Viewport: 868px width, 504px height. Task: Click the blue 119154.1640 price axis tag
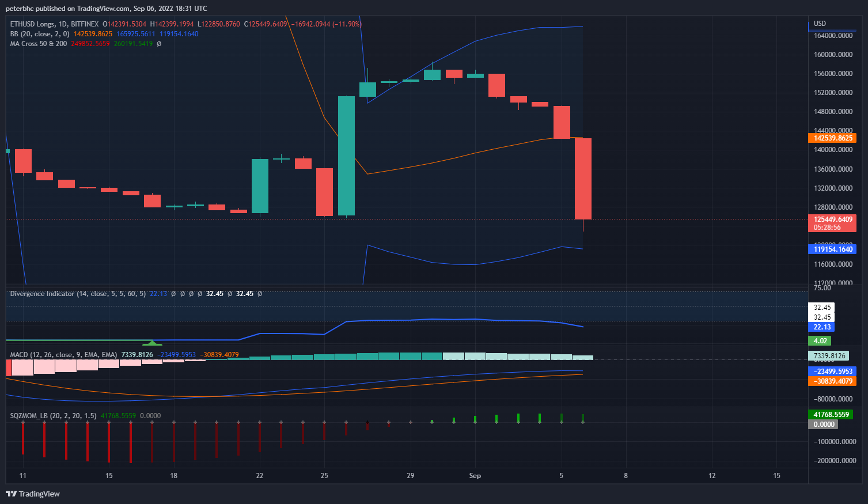click(x=832, y=249)
